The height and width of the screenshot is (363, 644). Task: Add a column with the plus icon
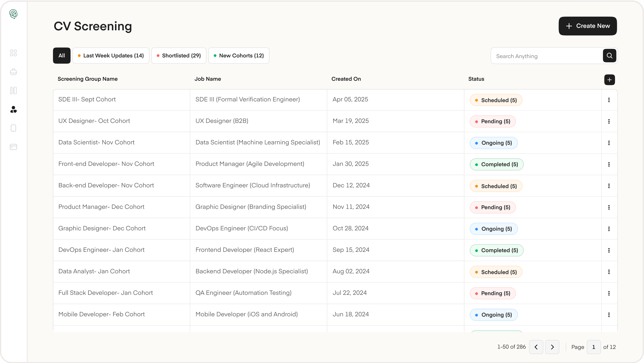click(x=610, y=80)
